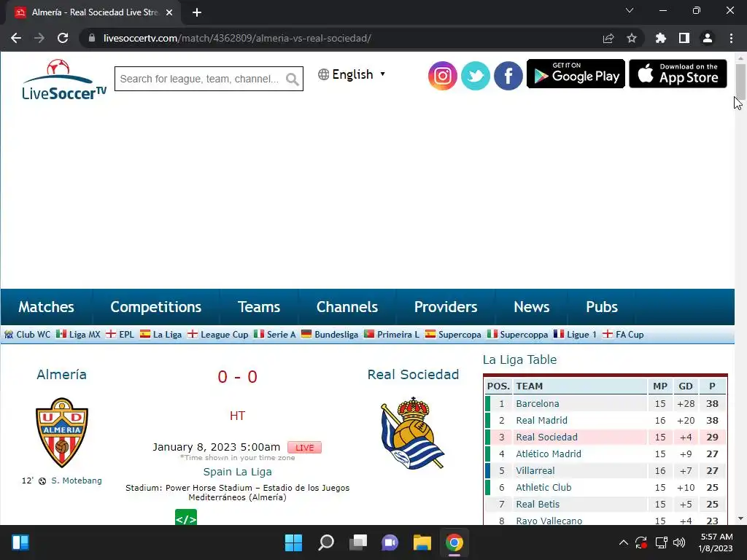
Task: Open the Chrome three-dot menu
Action: 731,38
